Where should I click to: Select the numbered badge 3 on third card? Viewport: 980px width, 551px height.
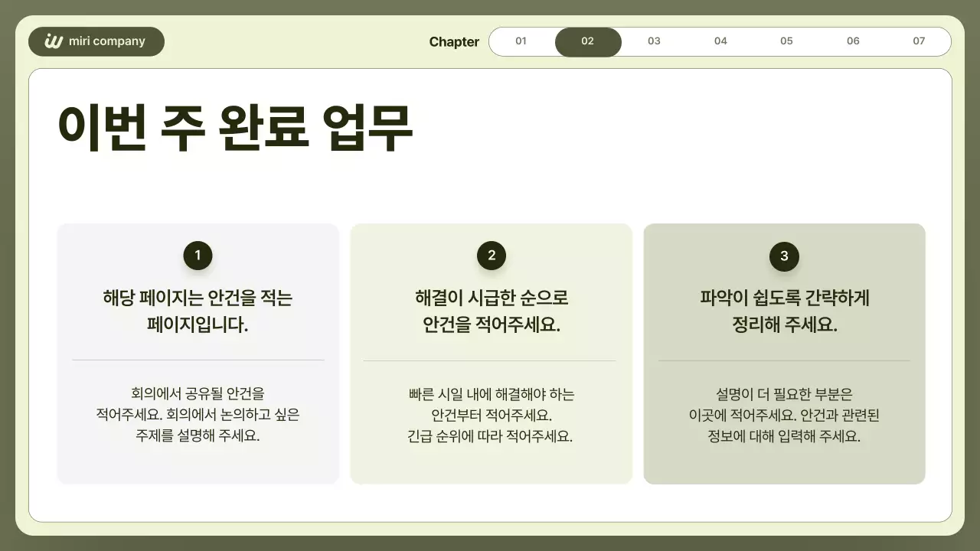784,256
